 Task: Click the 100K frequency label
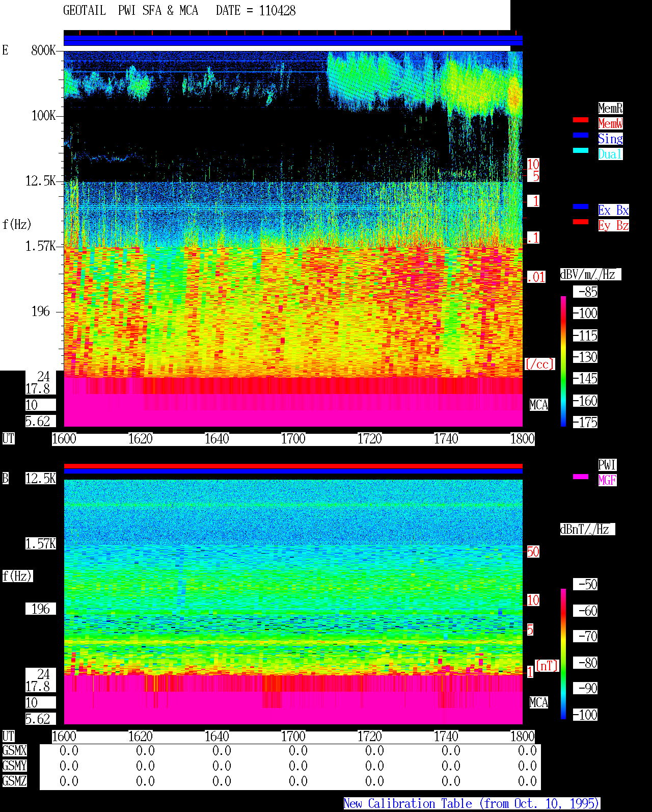pos(43,115)
